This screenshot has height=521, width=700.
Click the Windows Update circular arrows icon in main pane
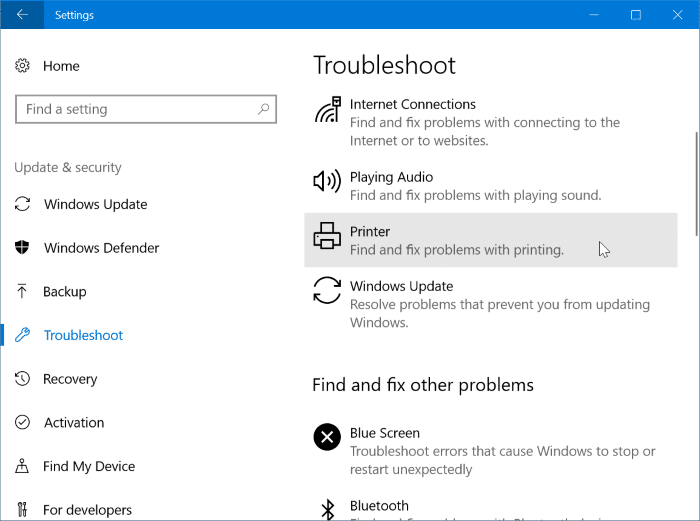[x=327, y=290]
